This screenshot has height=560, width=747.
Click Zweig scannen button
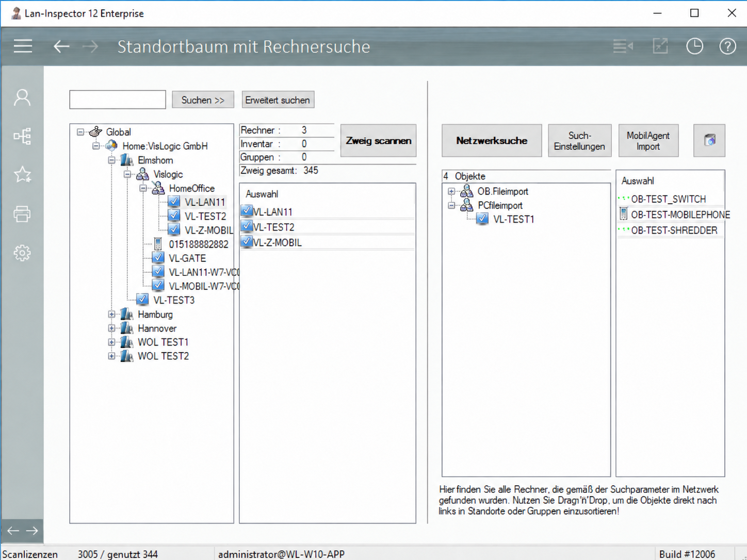(378, 140)
